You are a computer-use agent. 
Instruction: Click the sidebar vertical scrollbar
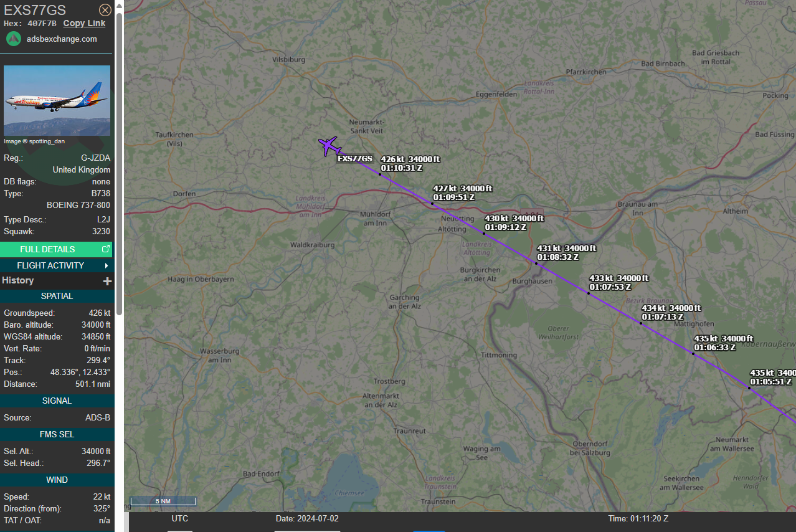coord(119,162)
